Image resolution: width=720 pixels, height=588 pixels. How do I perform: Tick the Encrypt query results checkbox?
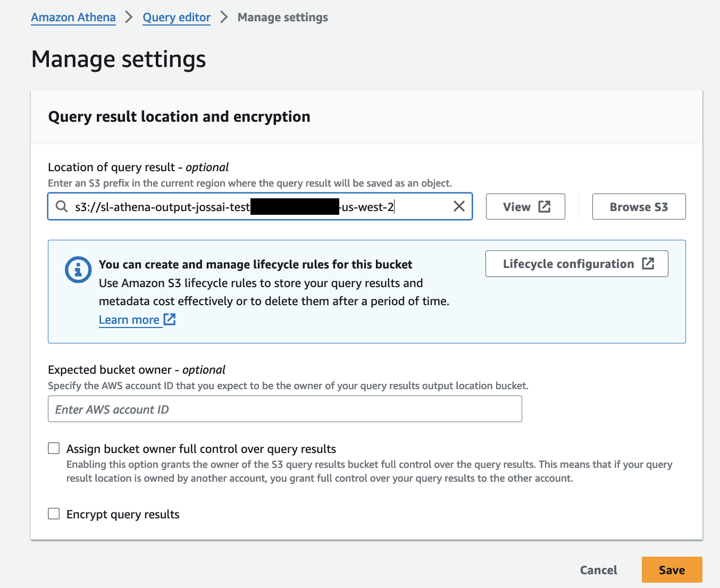tap(54, 514)
